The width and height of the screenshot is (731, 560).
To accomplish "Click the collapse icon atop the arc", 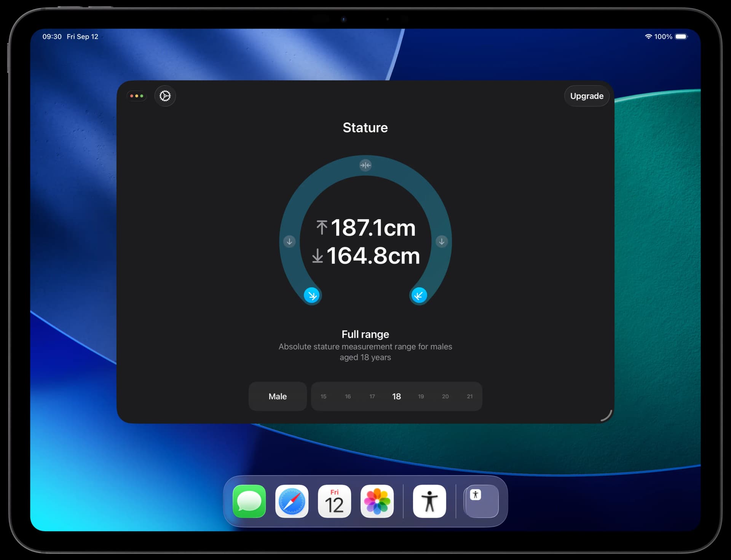I will pyautogui.click(x=365, y=165).
